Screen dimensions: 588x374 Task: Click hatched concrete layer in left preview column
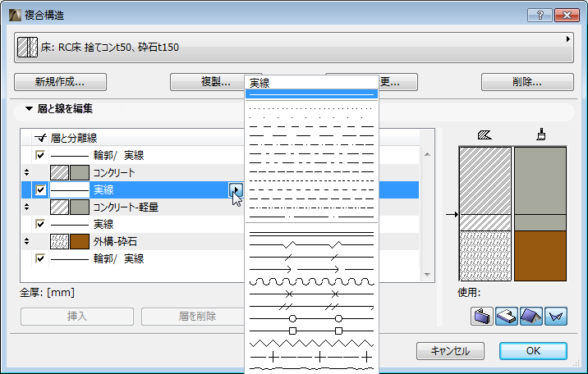click(x=485, y=180)
